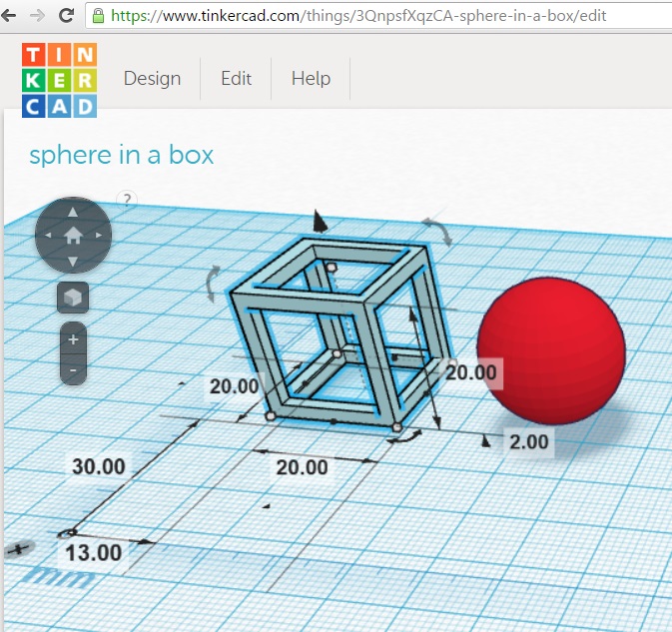
Task: Click the mm units label on the workplane
Action: point(59,577)
